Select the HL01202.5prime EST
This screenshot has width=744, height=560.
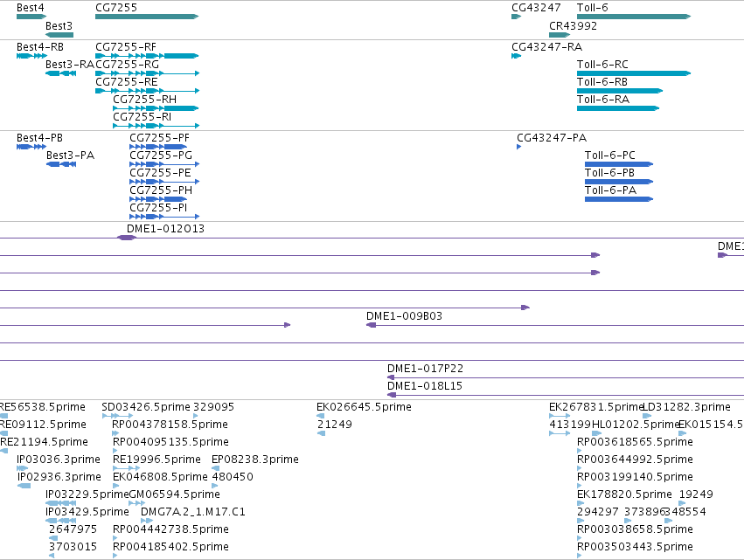tap(596, 434)
